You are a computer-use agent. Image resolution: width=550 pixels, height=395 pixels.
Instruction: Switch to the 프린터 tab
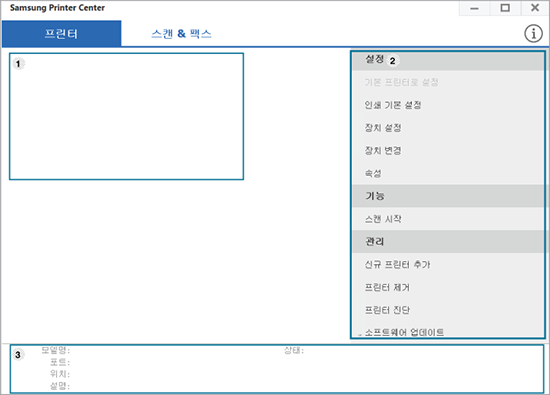point(61,34)
